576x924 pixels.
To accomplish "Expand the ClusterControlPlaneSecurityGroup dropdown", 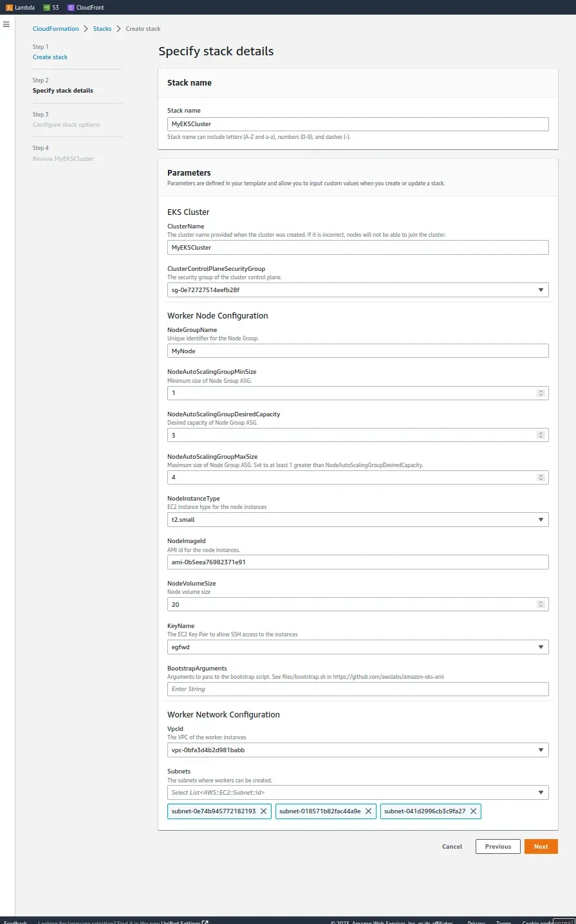I will [x=541, y=290].
